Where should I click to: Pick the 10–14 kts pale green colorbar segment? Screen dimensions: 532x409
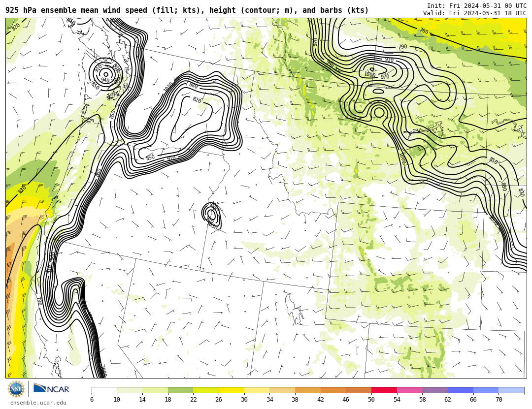[130, 390]
